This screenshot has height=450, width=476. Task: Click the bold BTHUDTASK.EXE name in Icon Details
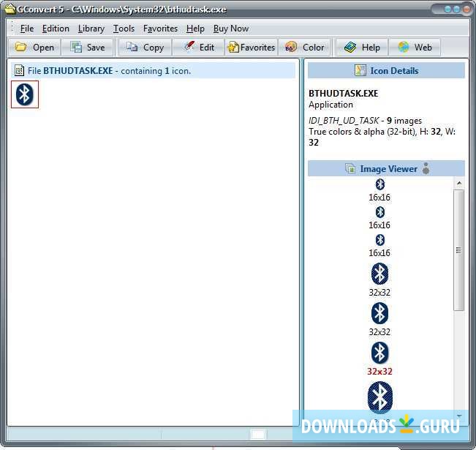click(x=344, y=93)
